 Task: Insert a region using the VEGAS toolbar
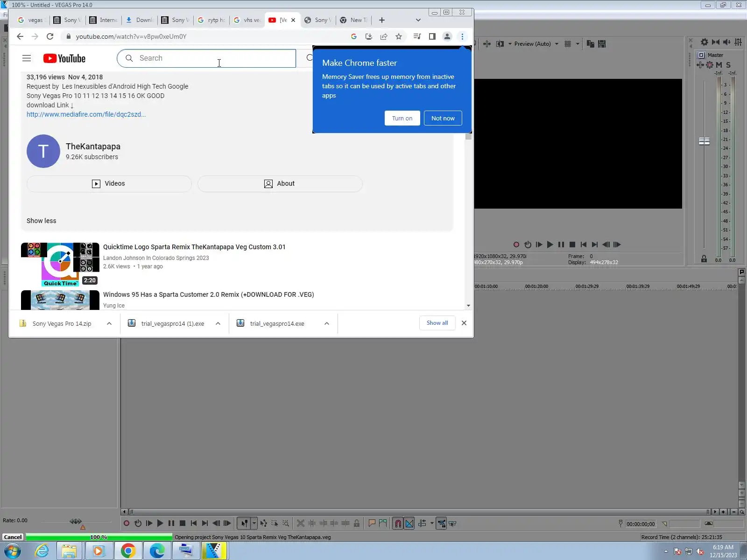[383, 524]
